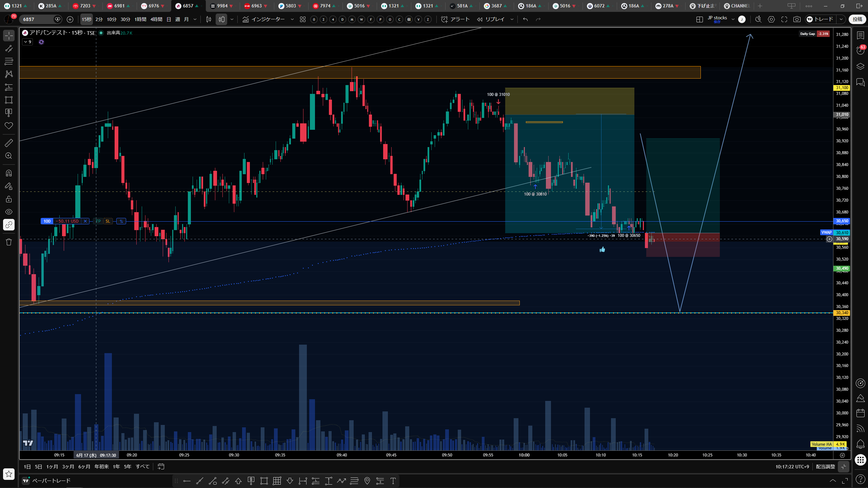Activate the magnet snap mode
This screenshot has height=488, width=868.
coord(9,173)
